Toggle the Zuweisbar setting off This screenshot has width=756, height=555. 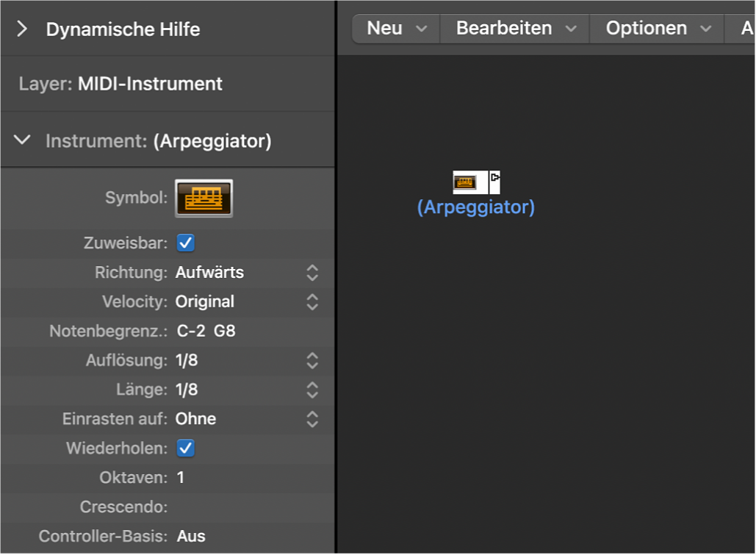point(185,243)
